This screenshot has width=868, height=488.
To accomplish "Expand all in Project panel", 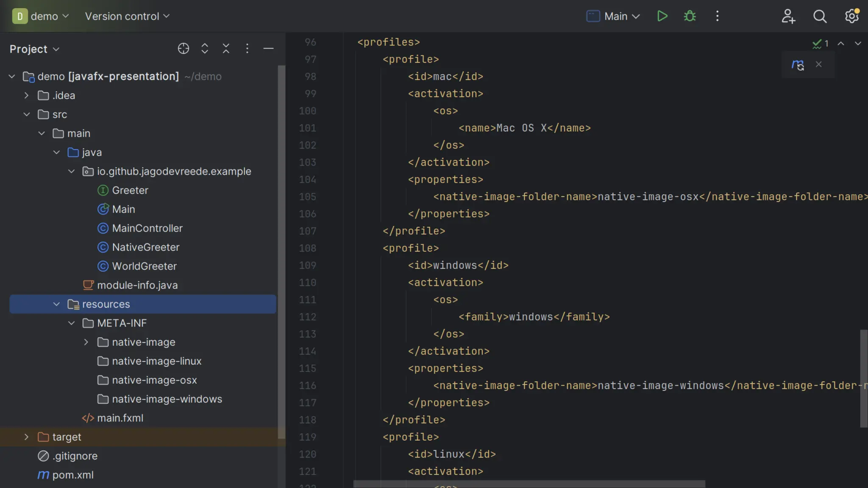I will pyautogui.click(x=205, y=49).
